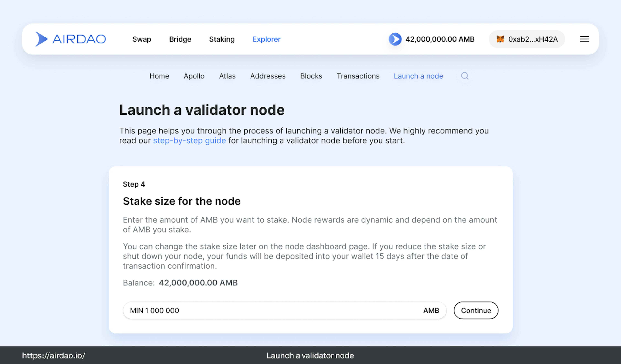Open the Staking menu item
621x364 pixels.
tap(222, 39)
